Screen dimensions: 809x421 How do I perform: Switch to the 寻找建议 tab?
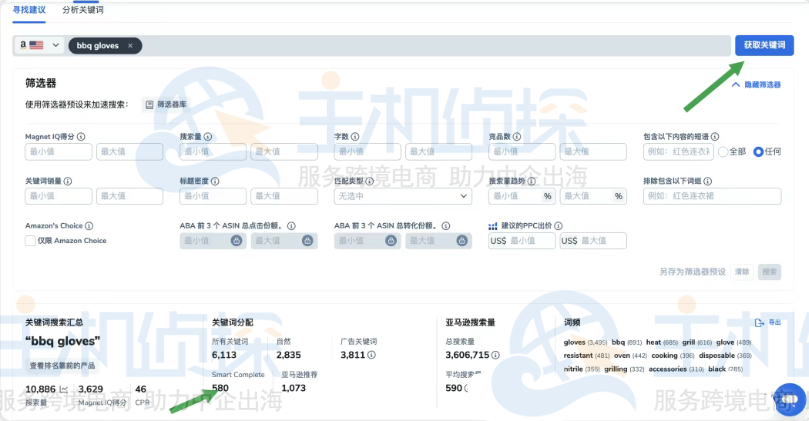tap(29, 10)
